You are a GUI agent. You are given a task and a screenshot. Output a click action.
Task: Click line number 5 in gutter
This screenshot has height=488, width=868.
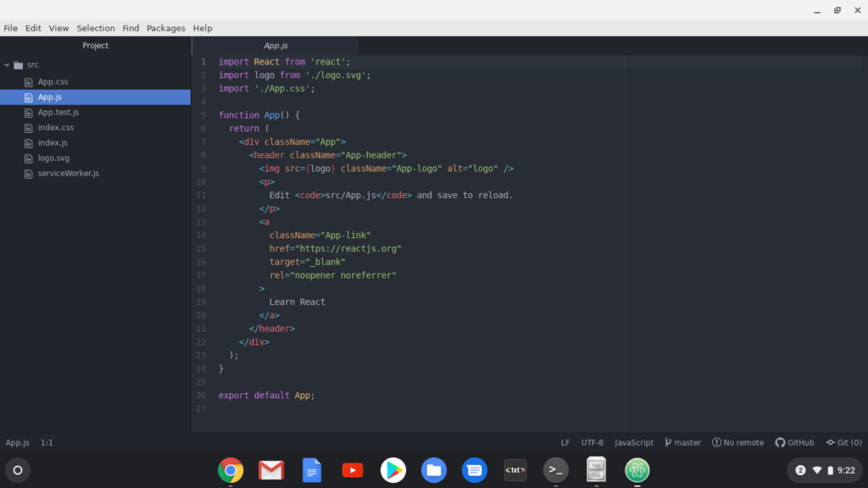(x=203, y=115)
